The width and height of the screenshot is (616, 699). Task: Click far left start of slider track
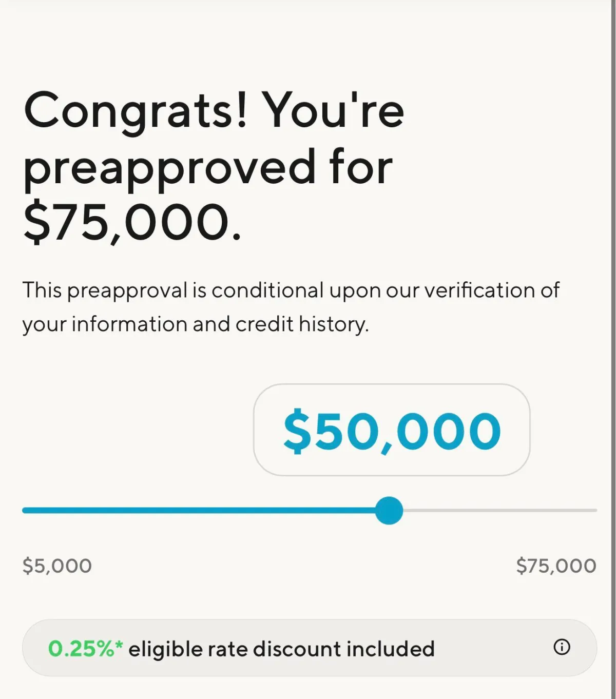26,510
